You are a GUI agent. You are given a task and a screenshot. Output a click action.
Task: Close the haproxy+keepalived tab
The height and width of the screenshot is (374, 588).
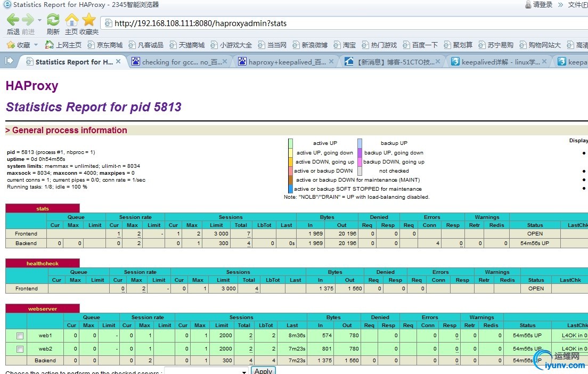pos(331,61)
